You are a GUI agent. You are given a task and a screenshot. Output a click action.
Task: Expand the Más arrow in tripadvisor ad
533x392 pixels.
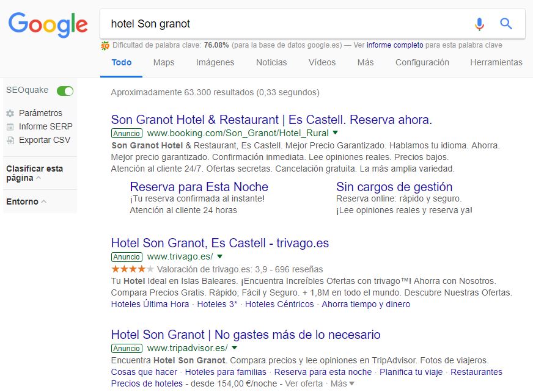pyautogui.click(x=351, y=383)
